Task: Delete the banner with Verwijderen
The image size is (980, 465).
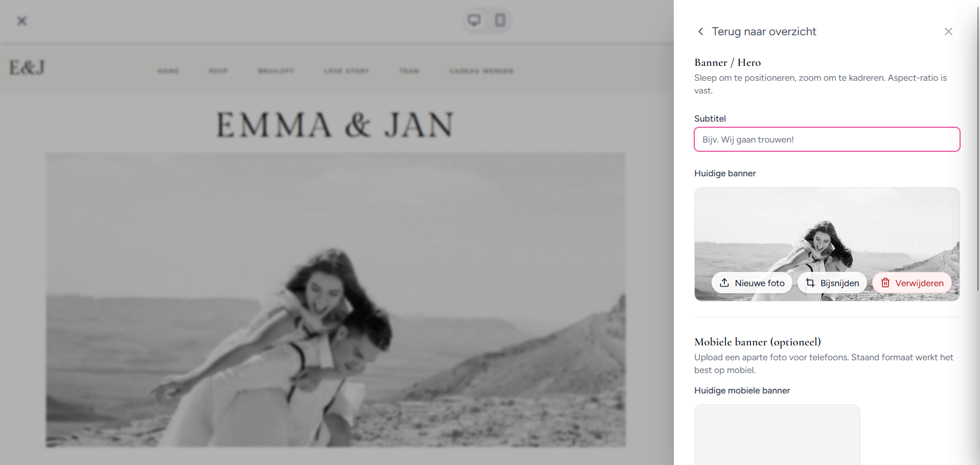Action: click(912, 283)
